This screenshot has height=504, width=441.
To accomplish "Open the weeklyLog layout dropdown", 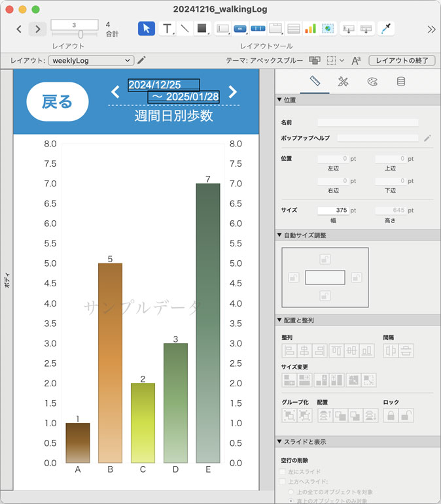I will click(x=91, y=60).
